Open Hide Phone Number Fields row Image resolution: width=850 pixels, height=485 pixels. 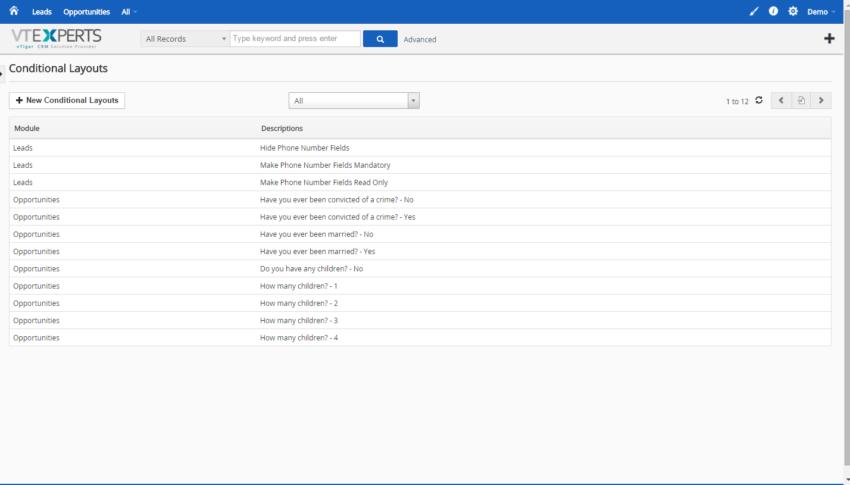click(x=420, y=148)
